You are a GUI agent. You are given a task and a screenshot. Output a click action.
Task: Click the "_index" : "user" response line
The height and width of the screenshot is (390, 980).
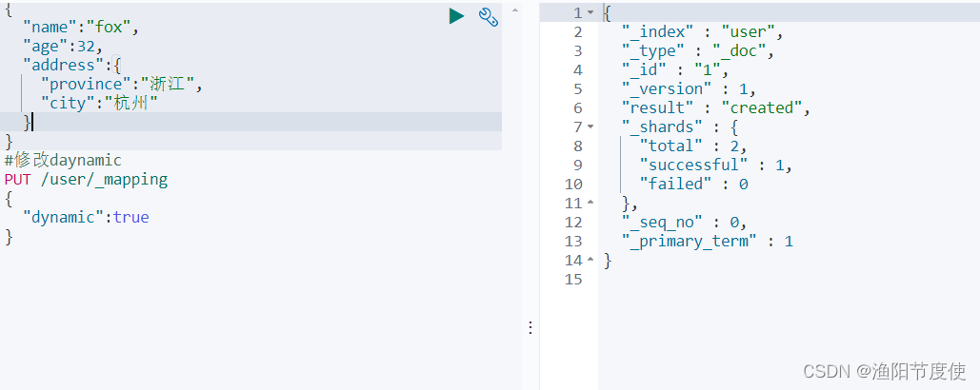coord(702,31)
